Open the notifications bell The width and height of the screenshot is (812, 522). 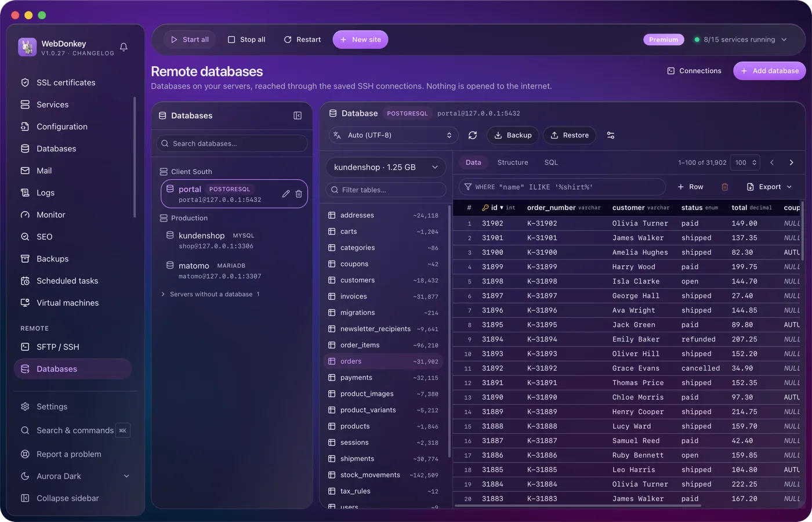pyautogui.click(x=124, y=47)
